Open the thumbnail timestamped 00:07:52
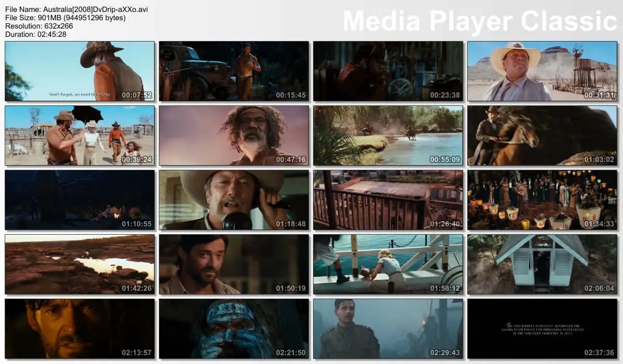 pos(79,71)
